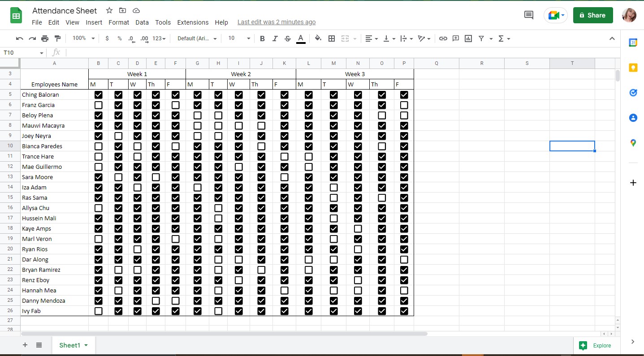The image size is (644, 356).
Task: Click the Print icon
Action: tap(45, 39)
